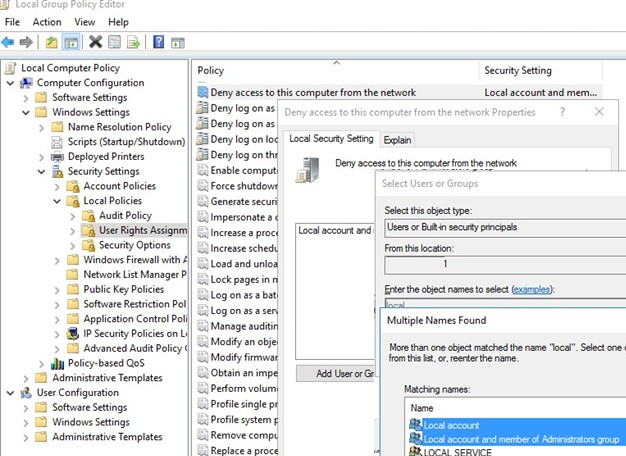Select Policy-based QoS in the tree

(x=109, y=363)
